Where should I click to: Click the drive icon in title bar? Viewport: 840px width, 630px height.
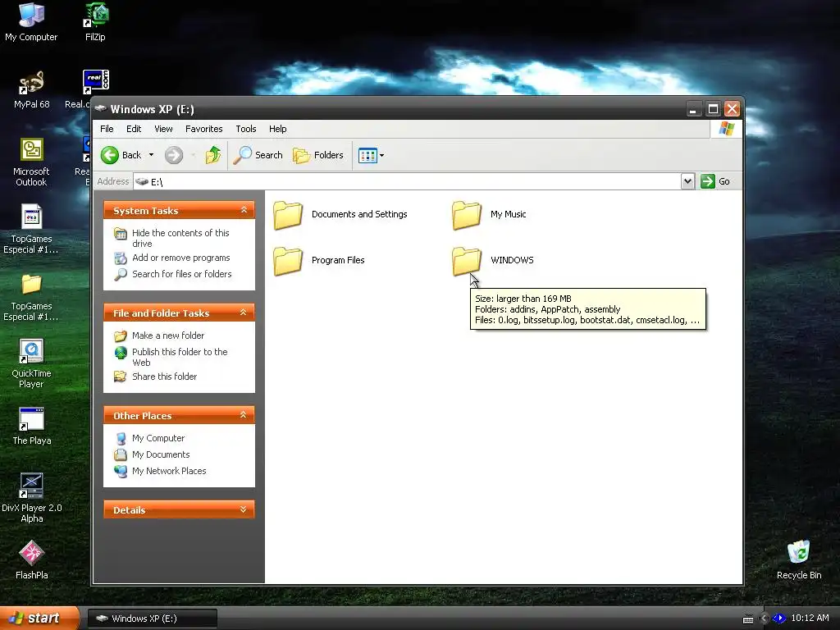(100, 109)
